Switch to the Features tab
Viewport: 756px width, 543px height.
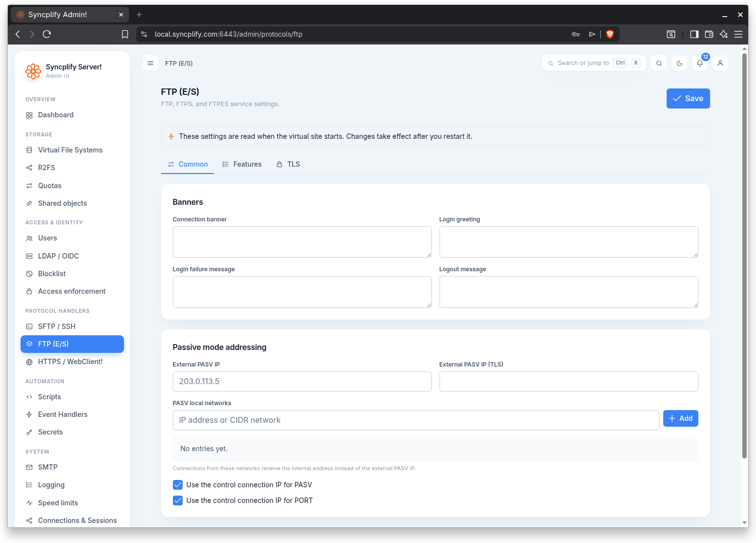(241, 164)
